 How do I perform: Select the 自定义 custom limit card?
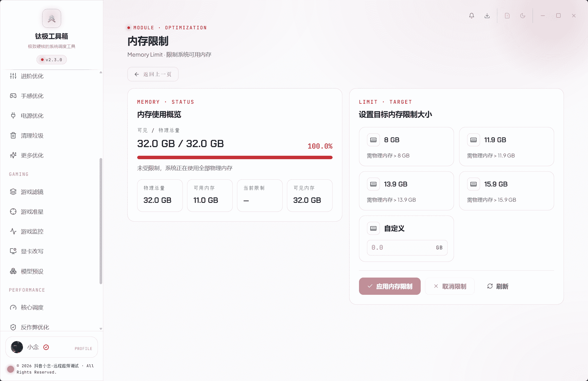[406, 238]
